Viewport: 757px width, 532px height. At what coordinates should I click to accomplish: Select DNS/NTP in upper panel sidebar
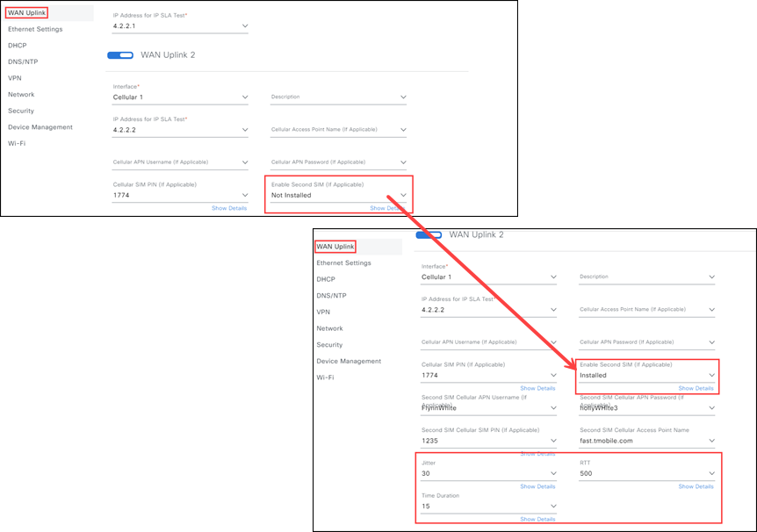(x=23, y=61)
